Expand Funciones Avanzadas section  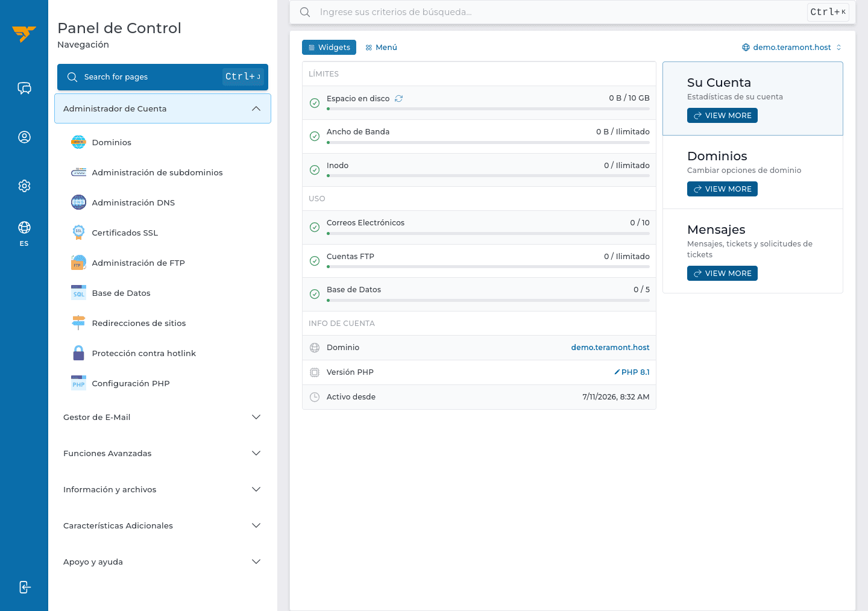click(163, 453)
